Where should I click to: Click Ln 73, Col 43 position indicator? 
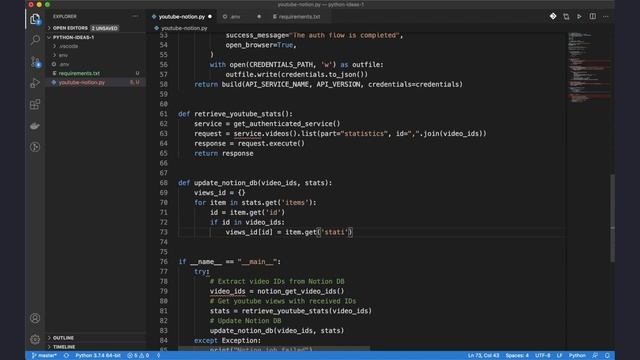click(483, 356)
